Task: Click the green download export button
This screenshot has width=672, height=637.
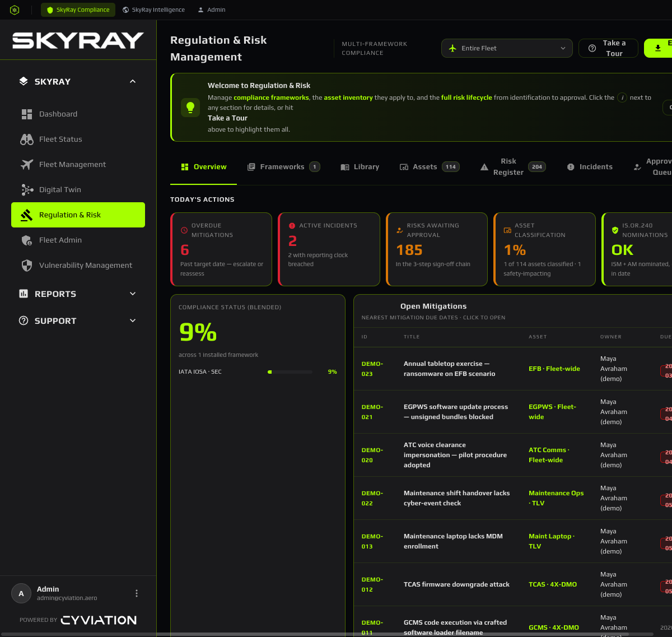Action: (658, 48)
